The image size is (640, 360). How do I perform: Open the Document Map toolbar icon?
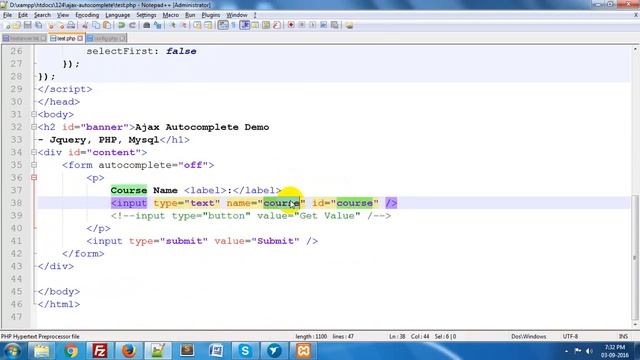click(x=266, y=25)
